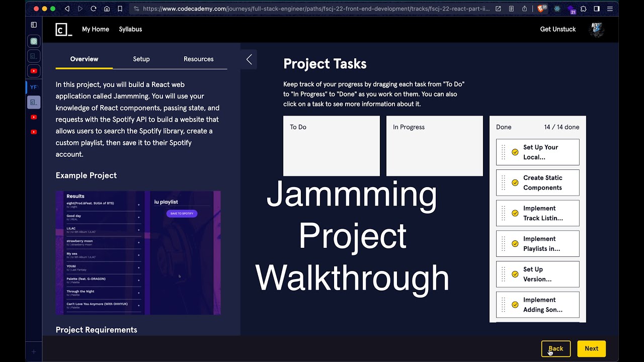This screenshot has height=362, width=644.
Task: Open the Create Static Components task card
Action: [x=537, y=183]
